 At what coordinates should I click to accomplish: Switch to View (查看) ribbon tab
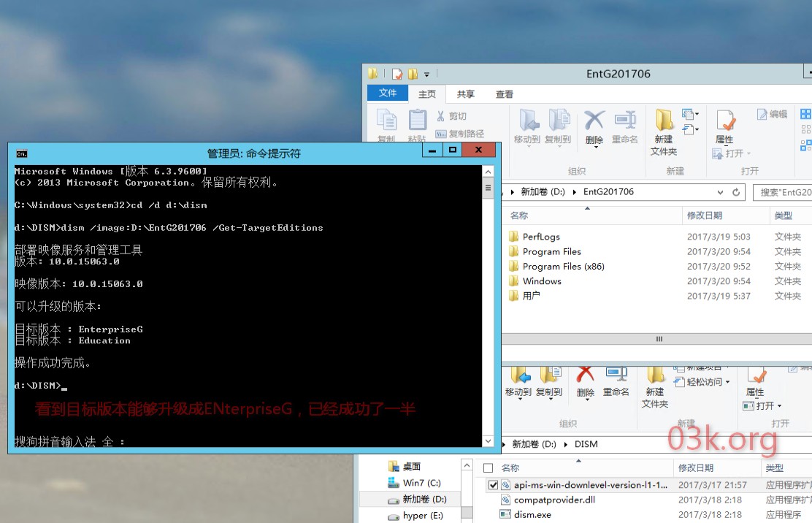coord(505,94)
